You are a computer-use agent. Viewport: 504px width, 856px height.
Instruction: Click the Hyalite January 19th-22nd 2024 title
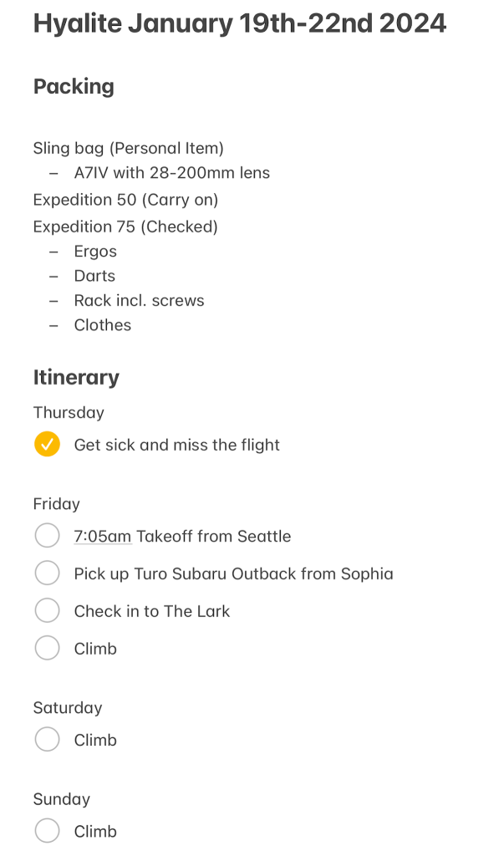[239, 24]
